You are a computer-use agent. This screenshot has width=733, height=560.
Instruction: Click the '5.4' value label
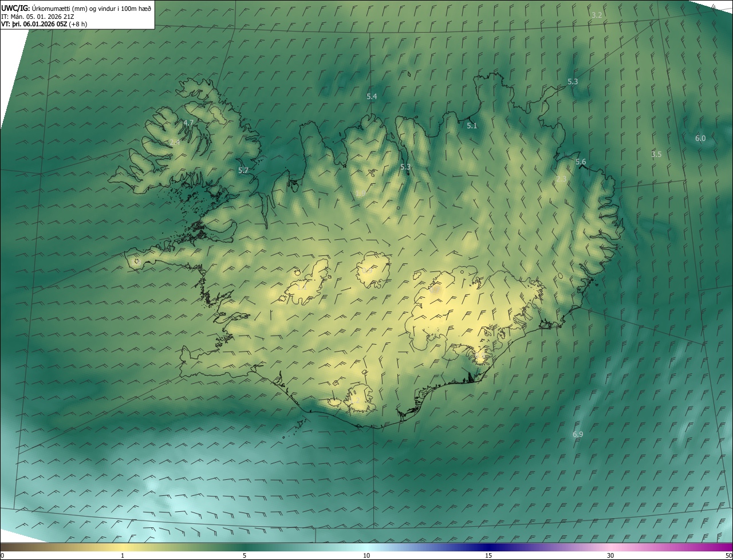[x=372, y=96]
